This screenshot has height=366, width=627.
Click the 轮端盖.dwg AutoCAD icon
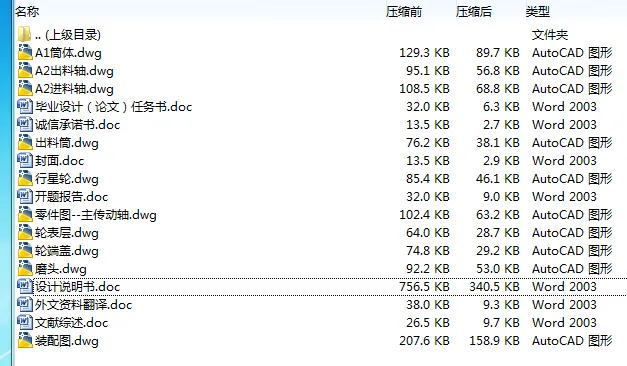point(25,250)
